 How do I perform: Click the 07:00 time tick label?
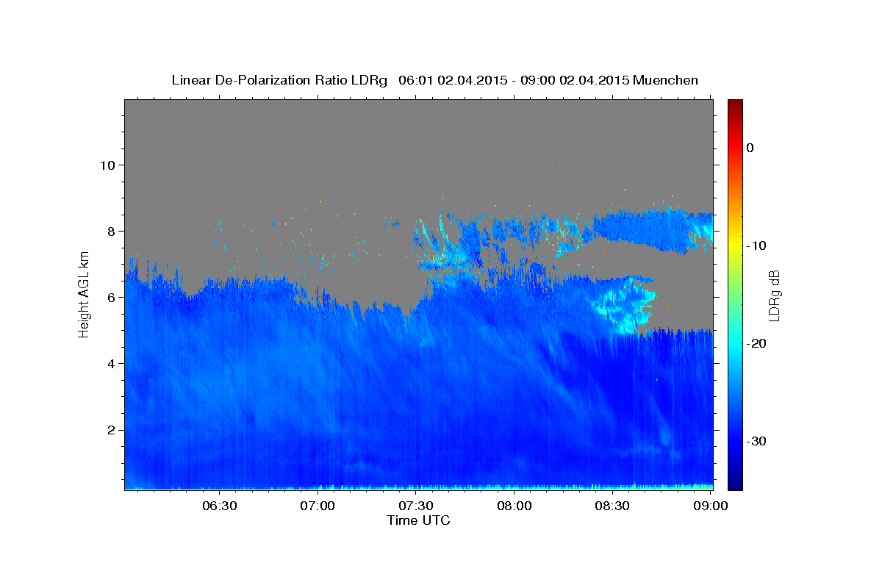point(318,506)
